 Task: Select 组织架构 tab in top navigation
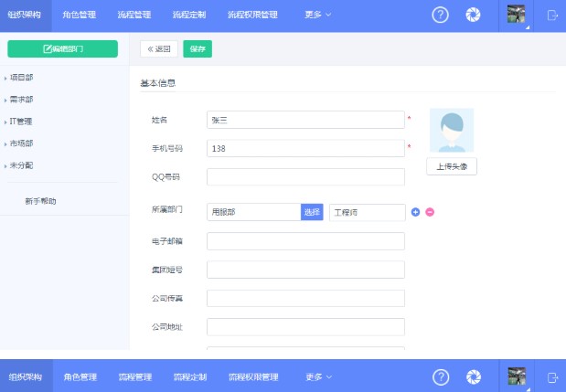(25, 15)
